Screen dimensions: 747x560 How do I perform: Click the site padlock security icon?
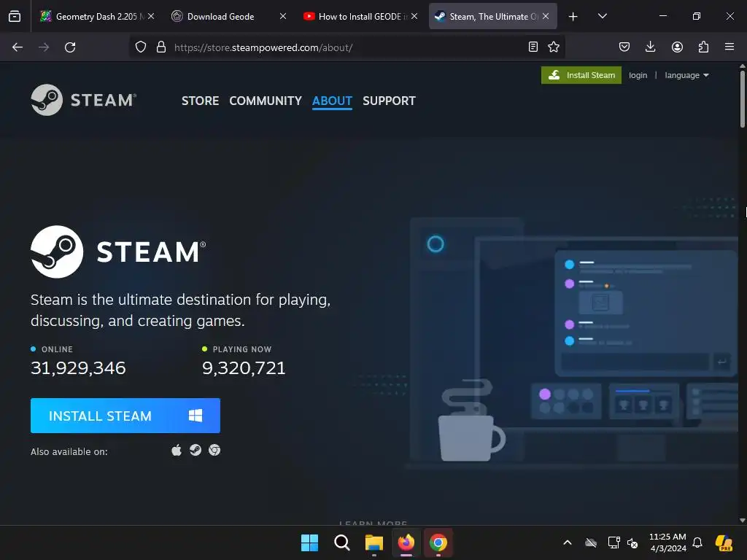(x=161, y=47)
